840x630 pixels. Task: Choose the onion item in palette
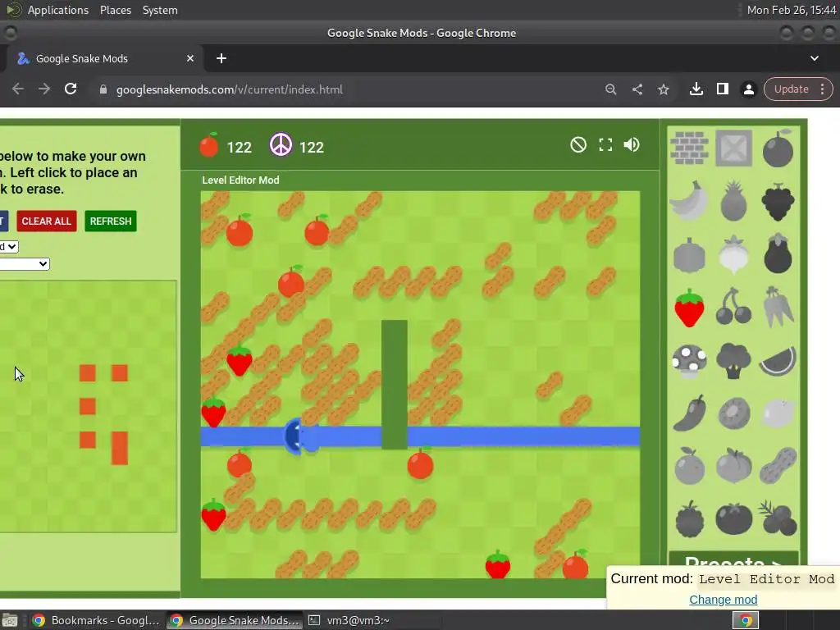point(733,254)
